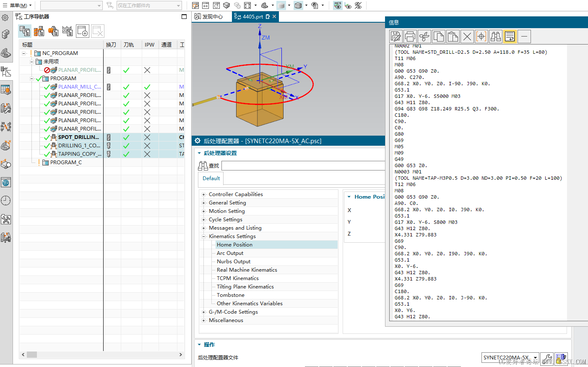Expand Motion Setting node
This screenshot has width=588, height=367.
pyautogui.click(x=204, y=211)
